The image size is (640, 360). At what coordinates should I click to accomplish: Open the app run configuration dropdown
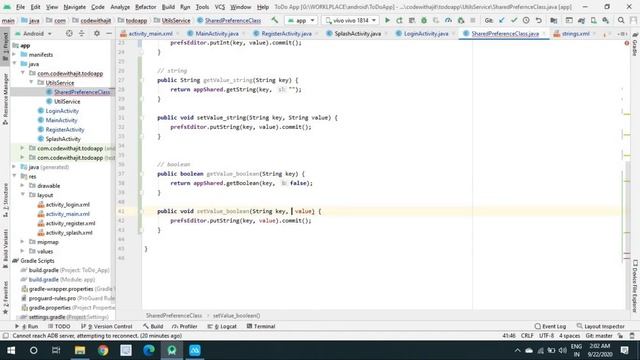click(301, 20)
